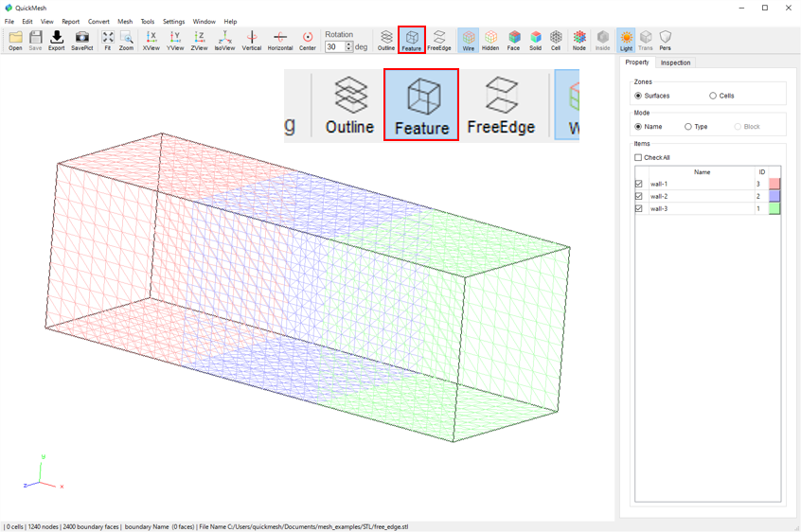Select the Cells zone radio button
801x532 pixels.
click(x=713, y=96)
